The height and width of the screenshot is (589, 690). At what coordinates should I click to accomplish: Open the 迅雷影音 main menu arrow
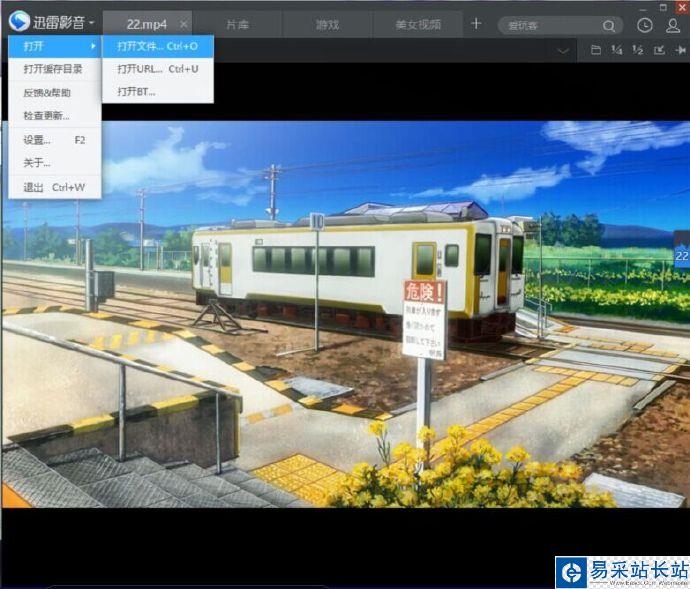[x=92, y=22]
